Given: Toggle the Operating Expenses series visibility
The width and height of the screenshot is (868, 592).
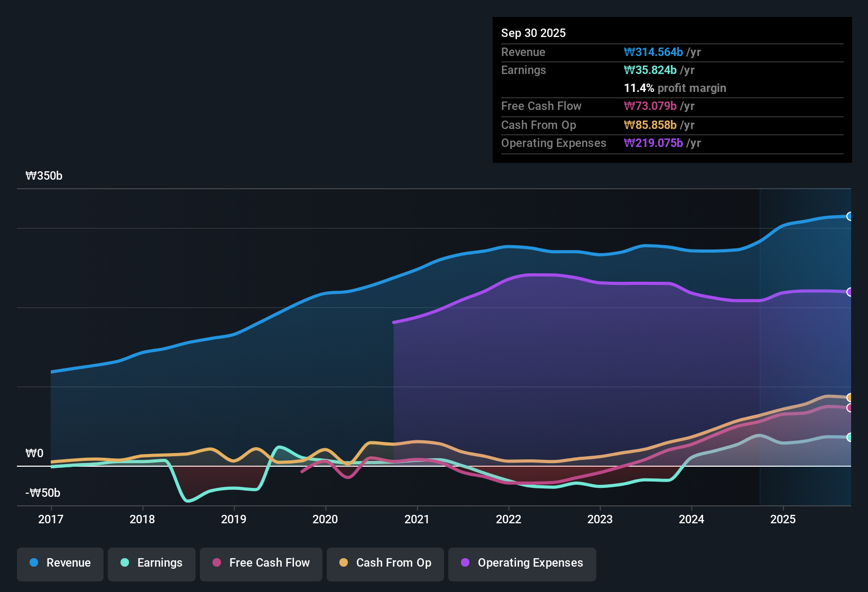Looking at the screenshot, I should (522, 563).
